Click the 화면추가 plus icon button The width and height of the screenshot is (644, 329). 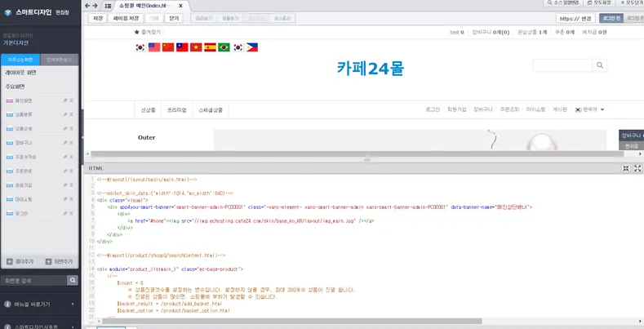tap(48, 261)
